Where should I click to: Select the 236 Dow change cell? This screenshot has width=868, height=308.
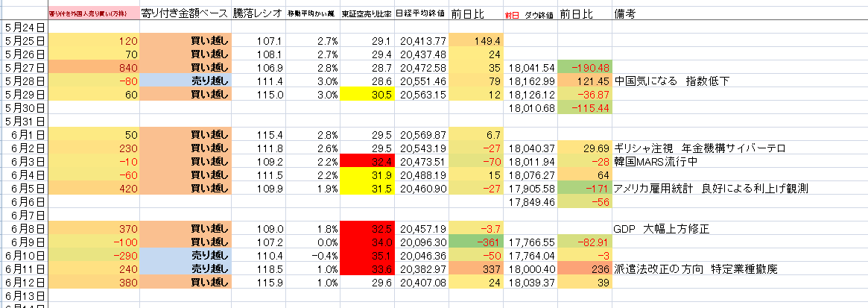pyautogui.click(x=585, y=268)
